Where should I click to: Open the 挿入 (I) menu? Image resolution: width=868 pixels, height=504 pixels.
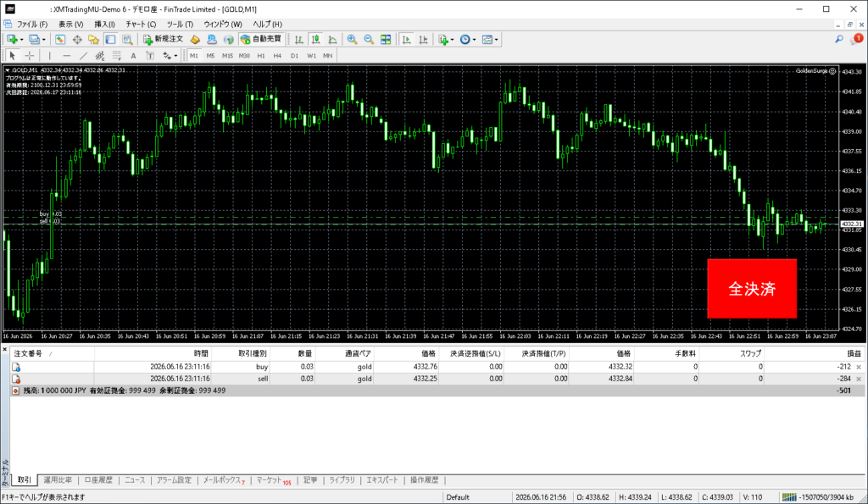[104, 25]
